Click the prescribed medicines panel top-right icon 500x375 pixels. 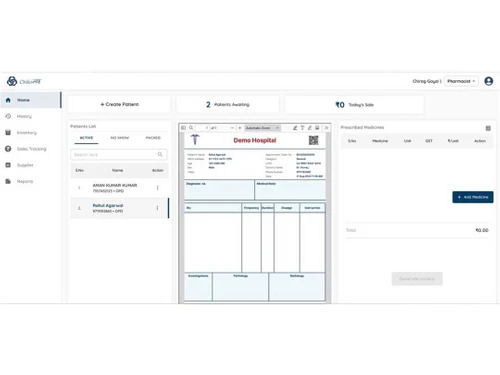tap(488, 128)
